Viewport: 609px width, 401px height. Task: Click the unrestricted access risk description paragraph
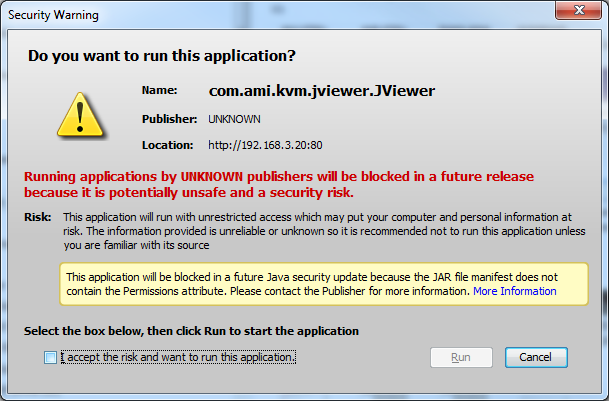coord(324,231)
